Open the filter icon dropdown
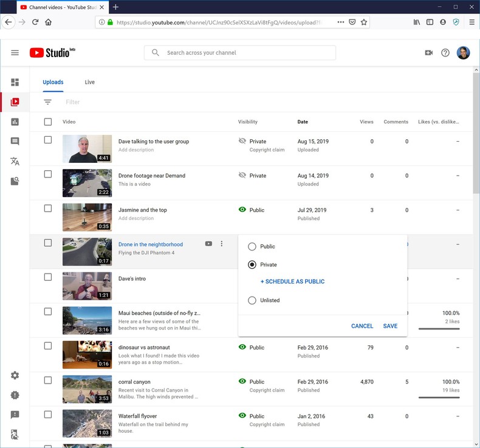The image size is (480, 448). (48, 102)
